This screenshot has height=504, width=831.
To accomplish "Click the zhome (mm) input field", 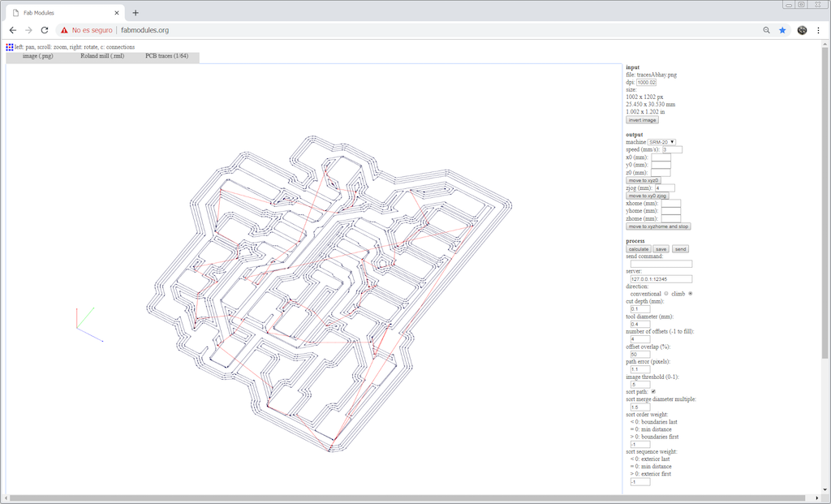I will [670, 218].
